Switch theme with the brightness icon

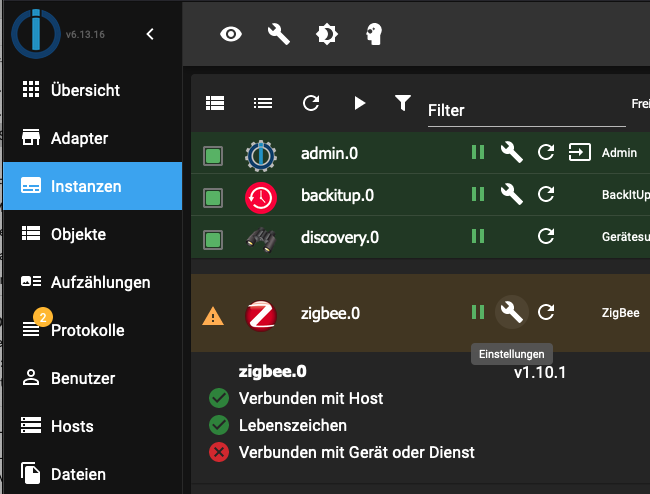(x=327, y=34)
